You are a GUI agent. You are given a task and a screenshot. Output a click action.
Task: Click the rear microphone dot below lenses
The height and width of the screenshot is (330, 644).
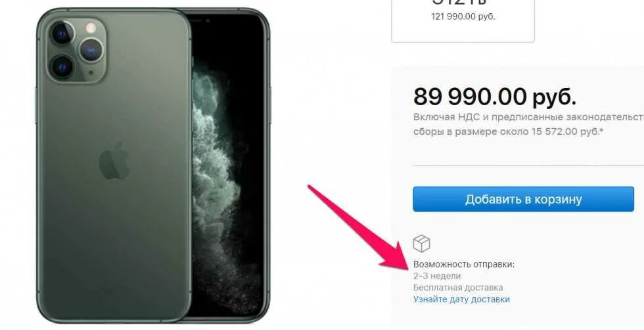coord(91,73)
